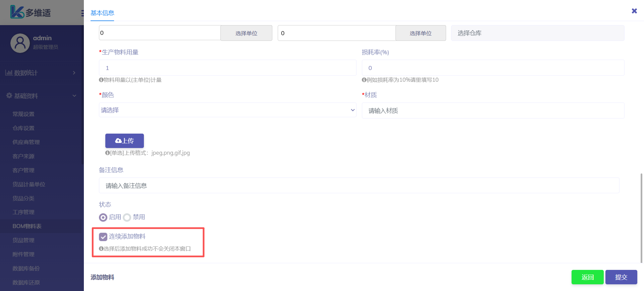The height and width of the screenshot is (291, 644).
Task: Click the 数据统计 chart icon
Action: [x=9, y=73]
